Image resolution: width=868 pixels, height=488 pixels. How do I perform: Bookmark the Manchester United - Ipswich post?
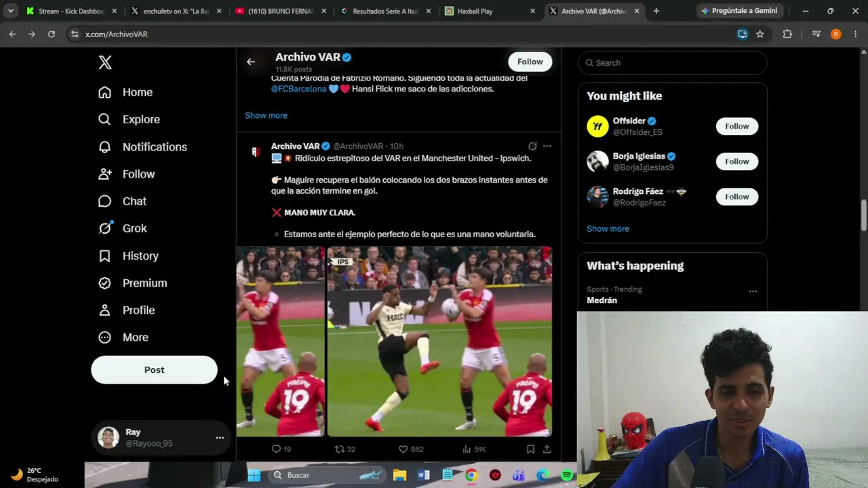(x=530, y=449)
